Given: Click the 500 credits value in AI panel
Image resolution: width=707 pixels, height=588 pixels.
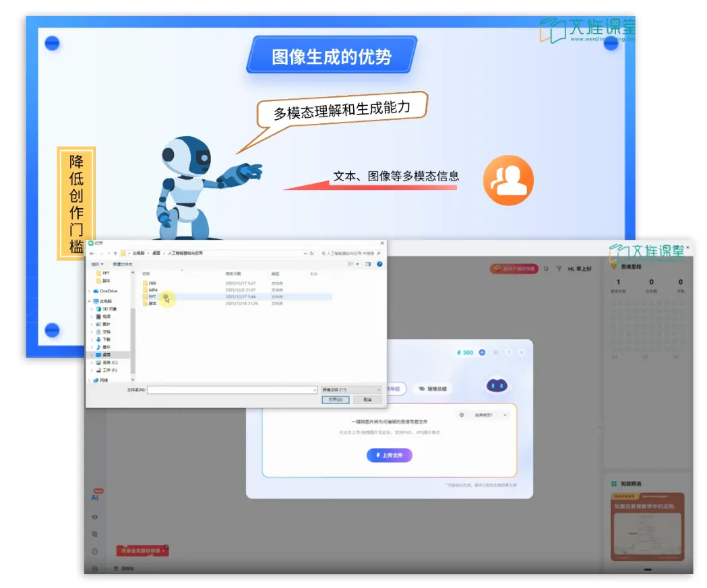Looking at the screenshot, I should point(468,352).
